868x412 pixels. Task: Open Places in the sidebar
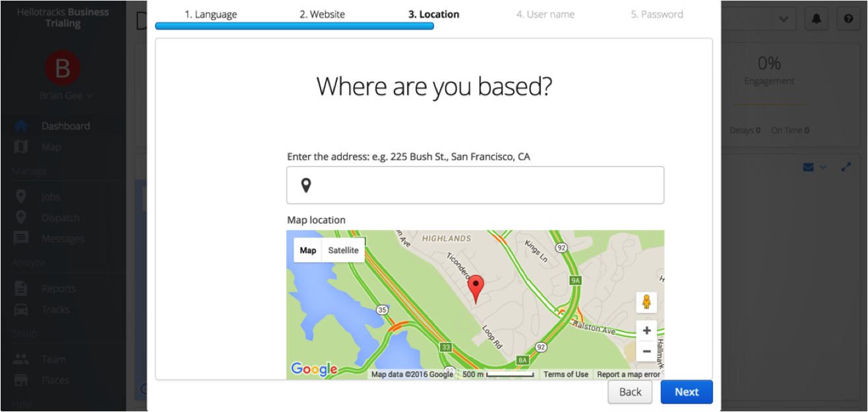coord(55,380)
